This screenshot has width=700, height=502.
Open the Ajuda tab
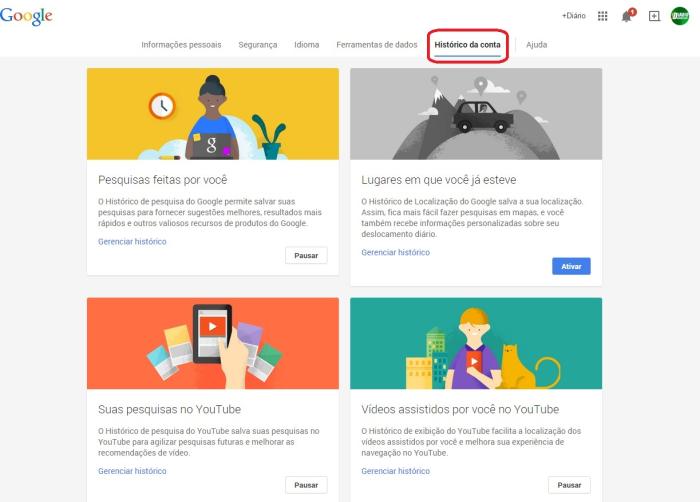(537, 45)
